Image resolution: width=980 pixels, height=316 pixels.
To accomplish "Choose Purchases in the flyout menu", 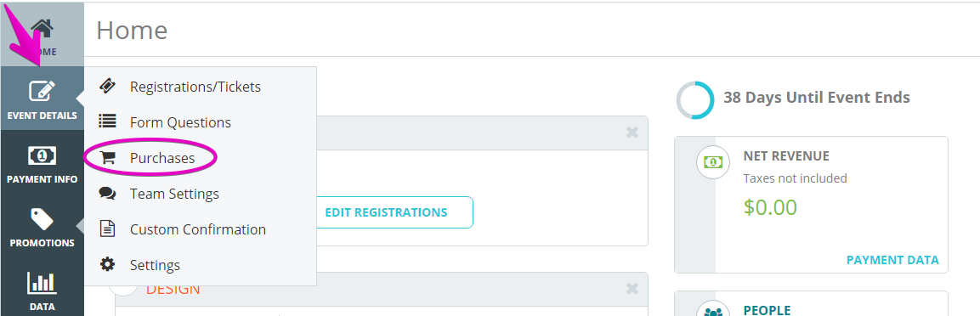I will (161, 158).
